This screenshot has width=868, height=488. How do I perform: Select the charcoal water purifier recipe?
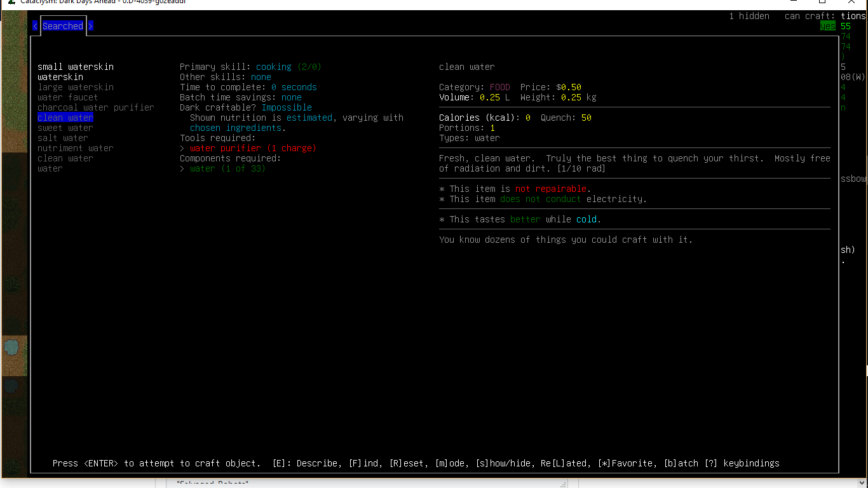[x=96, y=107]
